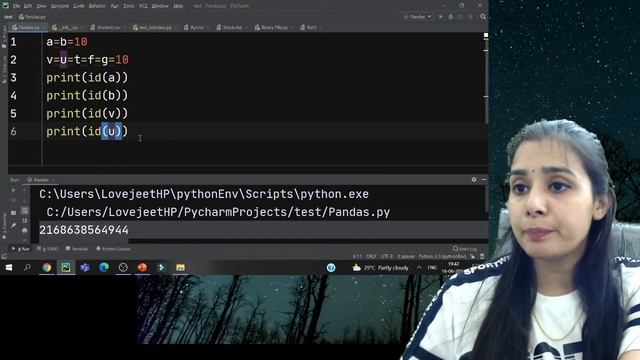Select Pandas tab in Run panel
Viewport: 640px width, 360px height.
40,180
